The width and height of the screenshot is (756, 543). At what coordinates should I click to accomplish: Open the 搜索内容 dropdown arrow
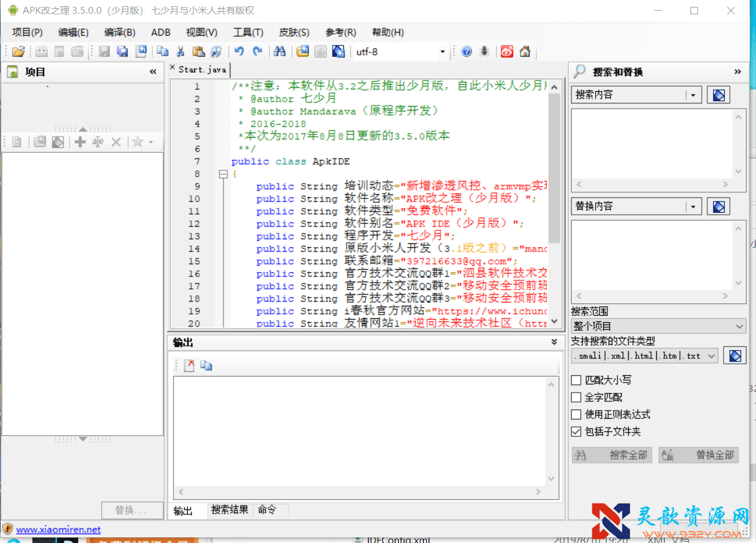click(x=694, y=95)
